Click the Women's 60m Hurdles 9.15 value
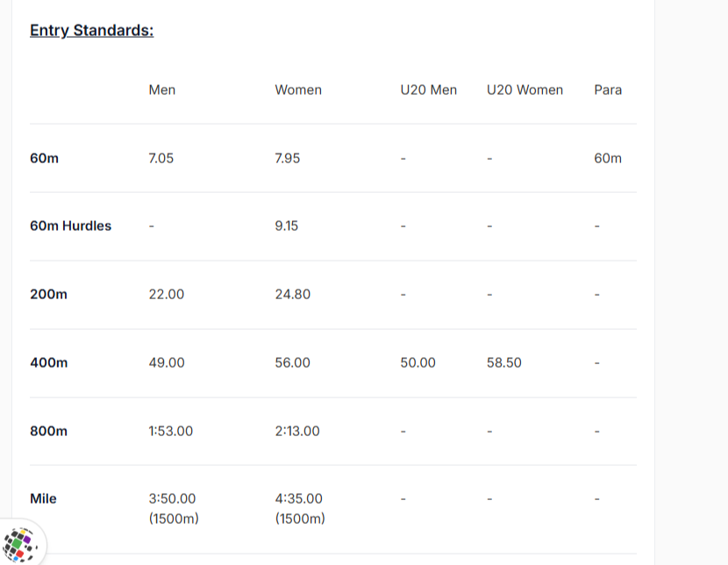The height and width of the screenshot is (565, 728). (286, 225)
